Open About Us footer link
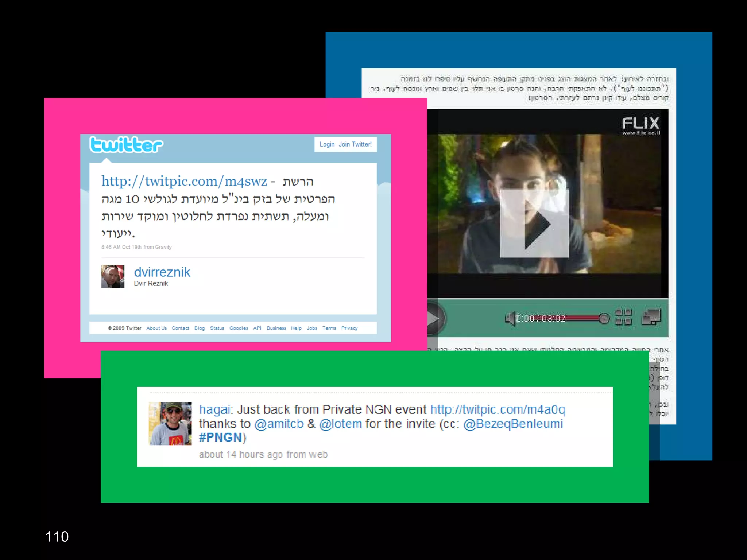 tap(156, 328)
